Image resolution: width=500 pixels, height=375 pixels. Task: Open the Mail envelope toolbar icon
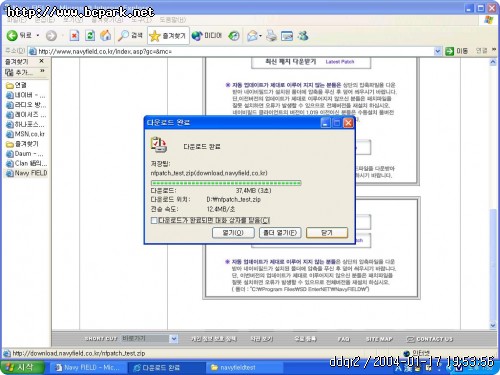[x=252, y=36]
